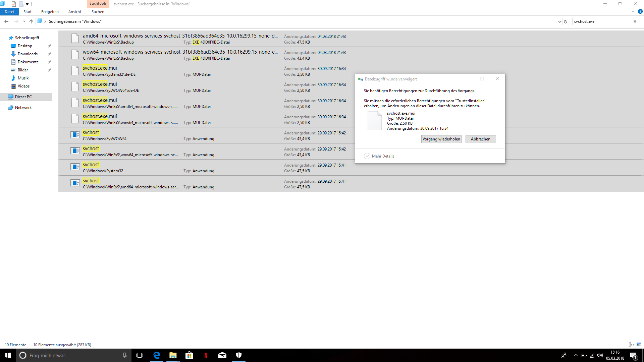This screenshot has width=644, height=362.
Task: Refresh the search results
Action: pyautogui.click(x=566, y=21)
